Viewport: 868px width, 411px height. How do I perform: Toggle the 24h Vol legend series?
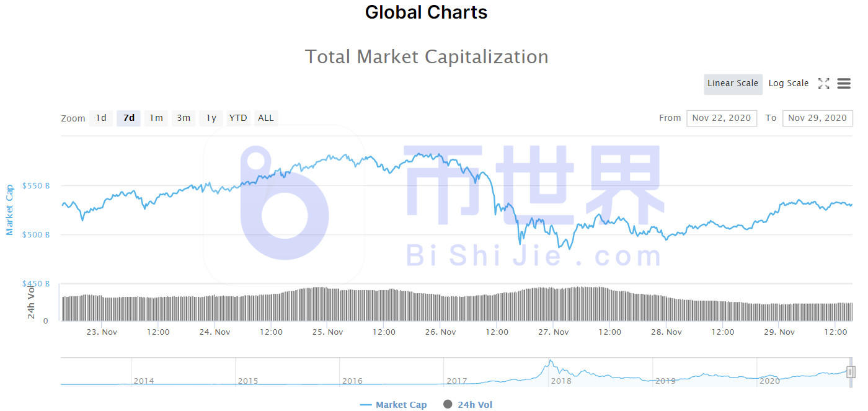(x=475, y=405)
